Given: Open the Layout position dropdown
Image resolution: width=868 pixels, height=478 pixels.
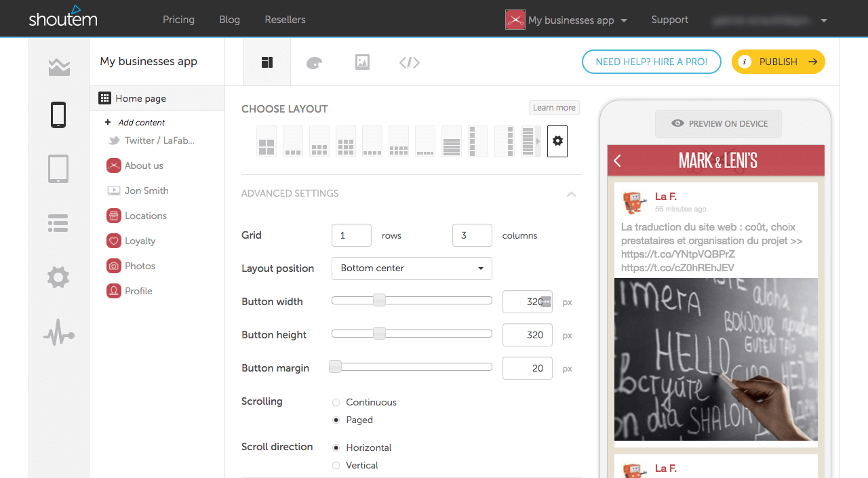Looking at the screenshot, I should [412, 268].
